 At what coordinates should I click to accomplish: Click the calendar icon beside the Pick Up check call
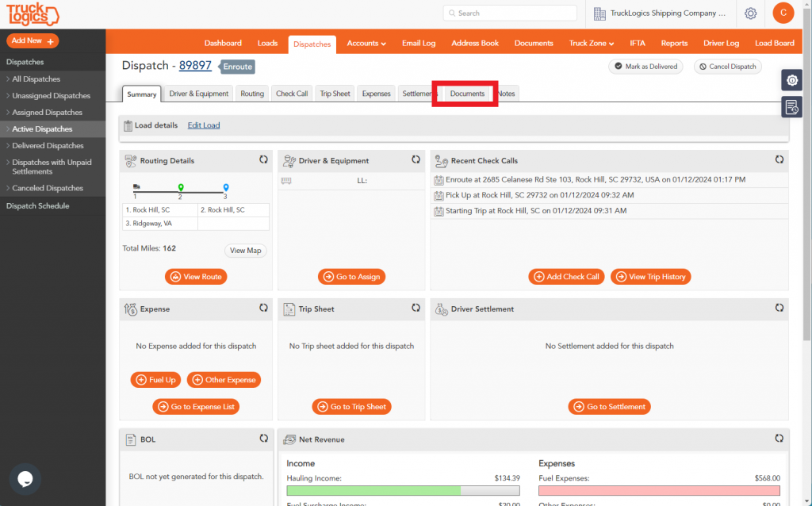click(439, 196)
